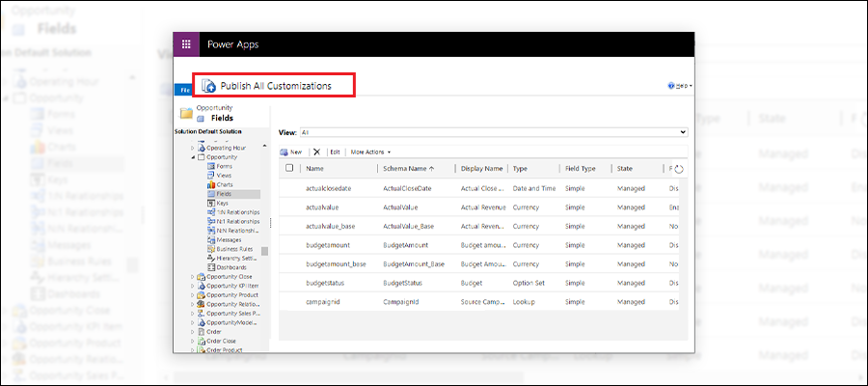Click the Opportunity Product entity icon
868x386 pixels.
tap(202, 295)
